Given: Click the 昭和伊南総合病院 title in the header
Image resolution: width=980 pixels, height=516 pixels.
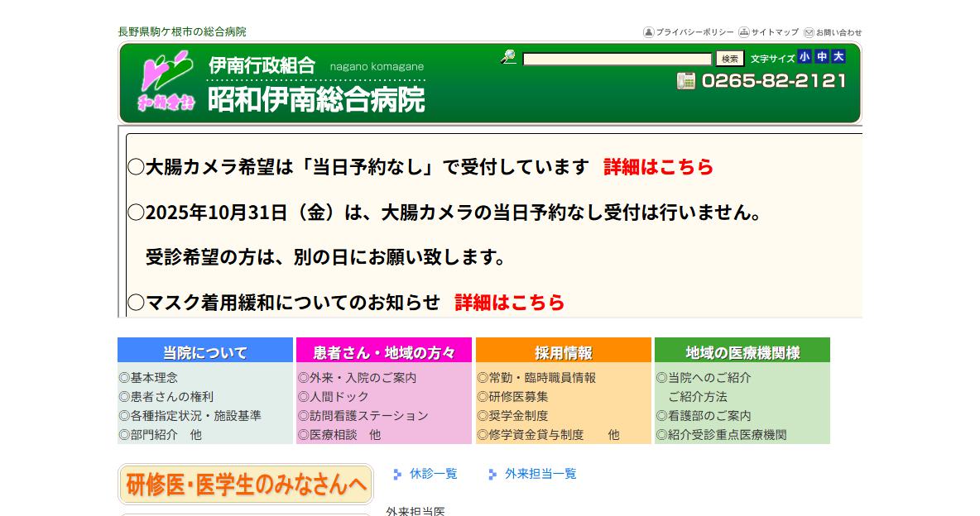Looking at the screenshot, I should click(x=316, y=100).
